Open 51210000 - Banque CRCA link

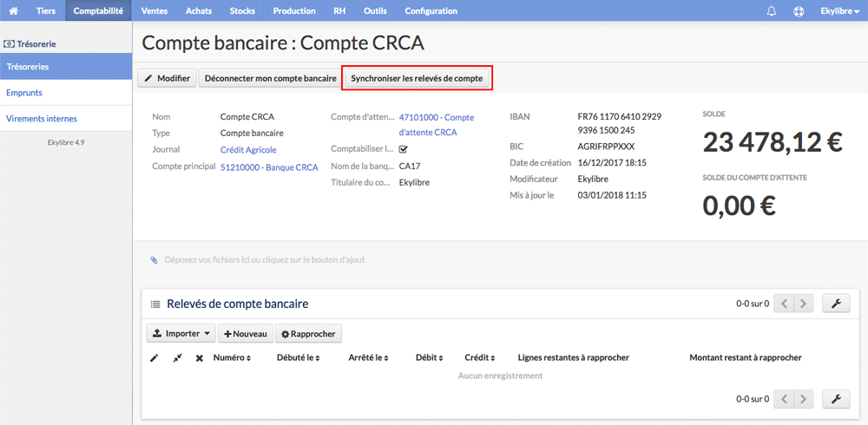269,167
